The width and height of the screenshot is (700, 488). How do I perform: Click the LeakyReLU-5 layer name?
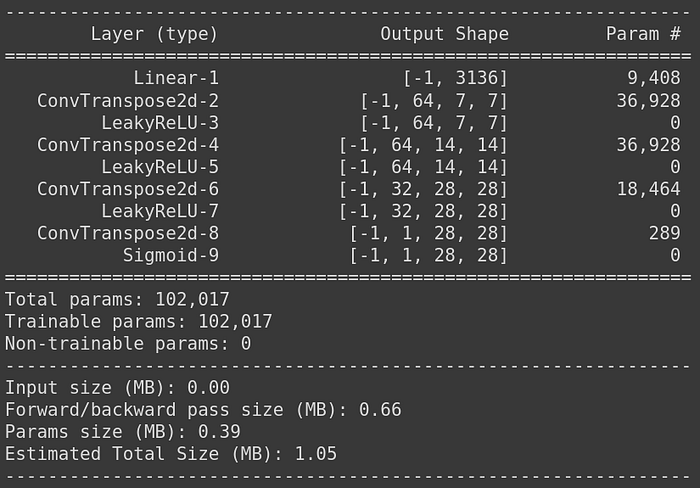coord(160,167)
